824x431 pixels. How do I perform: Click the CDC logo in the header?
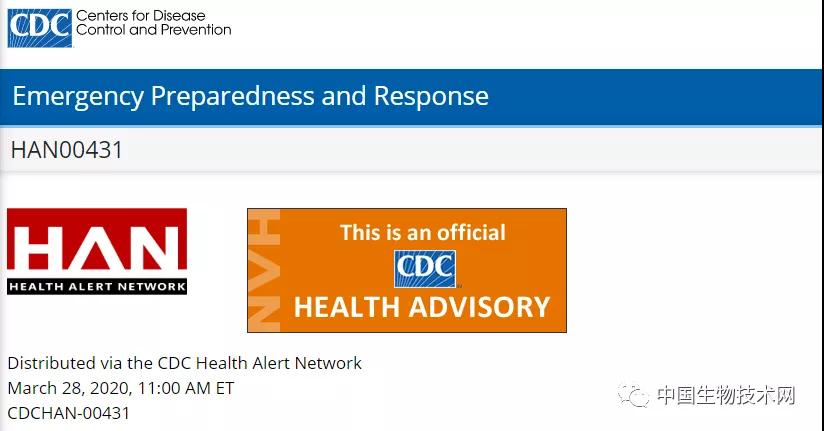click(40, 28)
